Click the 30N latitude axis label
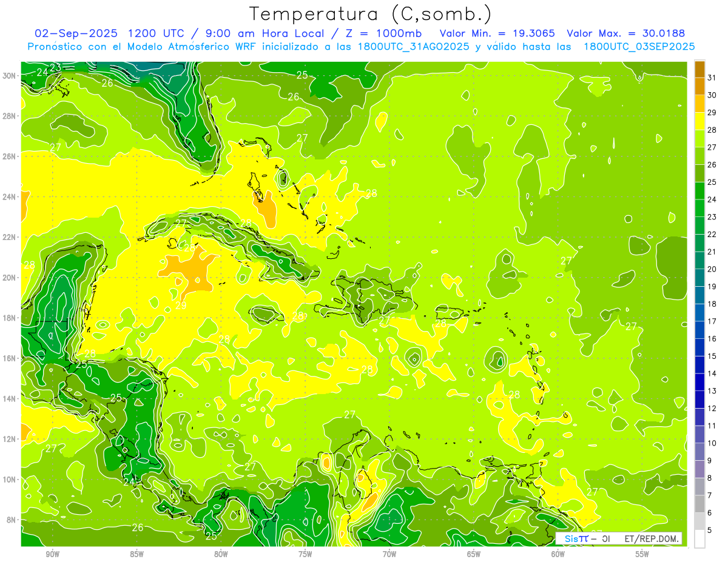The width and height of the screenshot is (728, 562). click(9, 76)
